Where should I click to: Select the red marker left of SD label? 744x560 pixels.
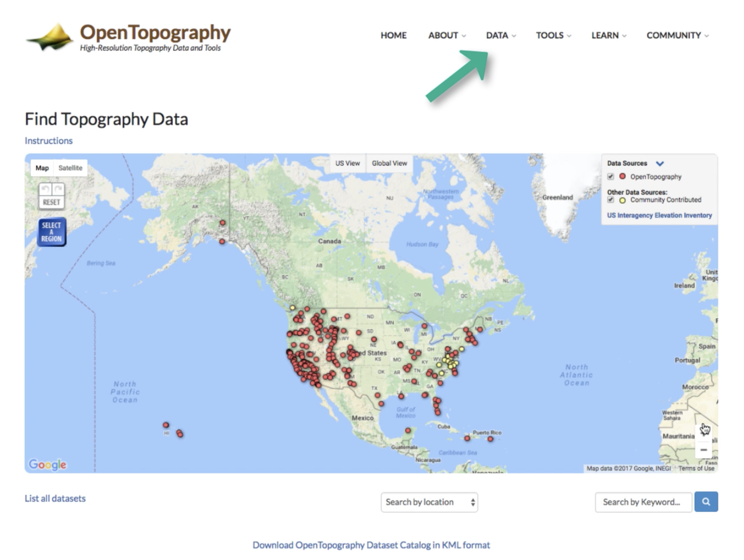359,332
